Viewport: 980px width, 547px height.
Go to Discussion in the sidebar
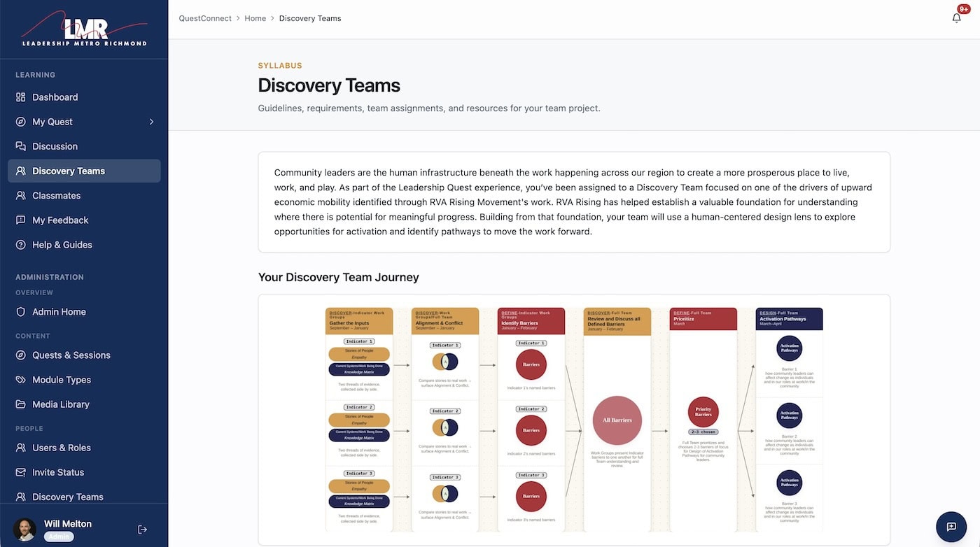point(84,146)
